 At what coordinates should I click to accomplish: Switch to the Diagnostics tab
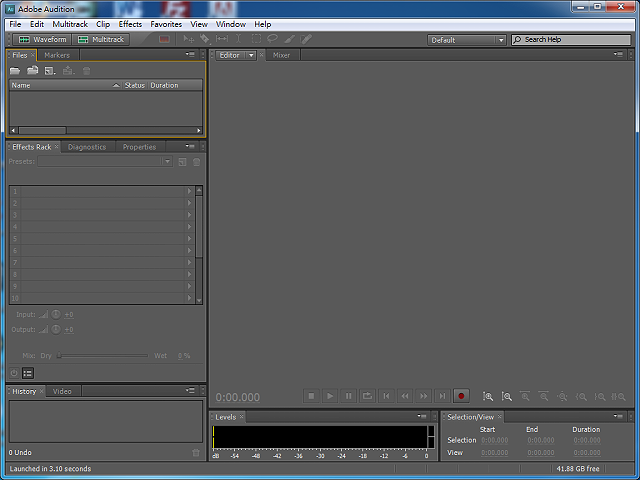87,147
